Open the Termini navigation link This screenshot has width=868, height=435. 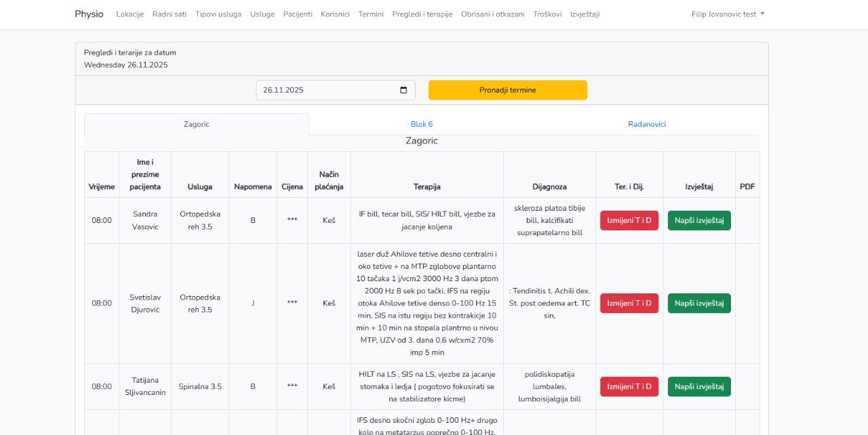(370, 14)
